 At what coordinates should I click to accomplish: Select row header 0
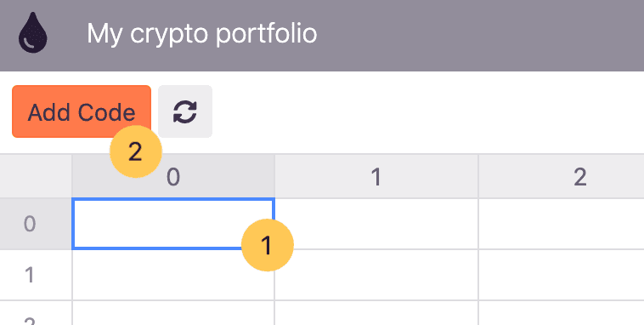[x=36, y=224]
